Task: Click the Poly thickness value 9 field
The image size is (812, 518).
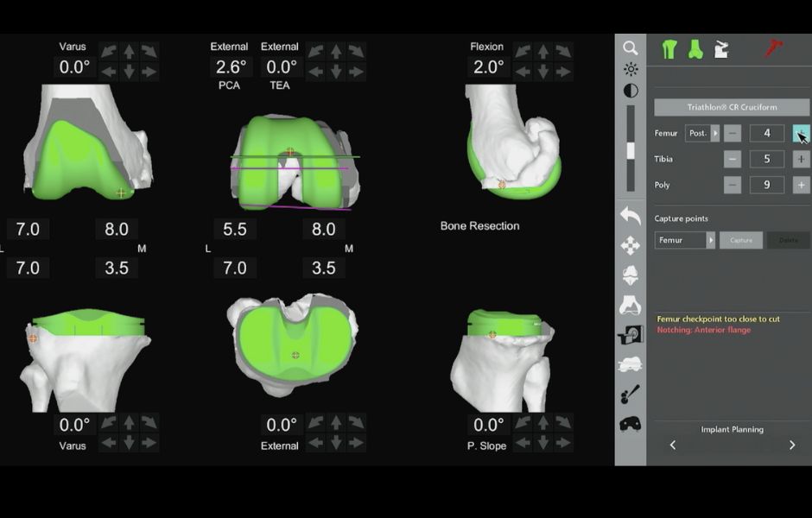Action: (767, 185)
